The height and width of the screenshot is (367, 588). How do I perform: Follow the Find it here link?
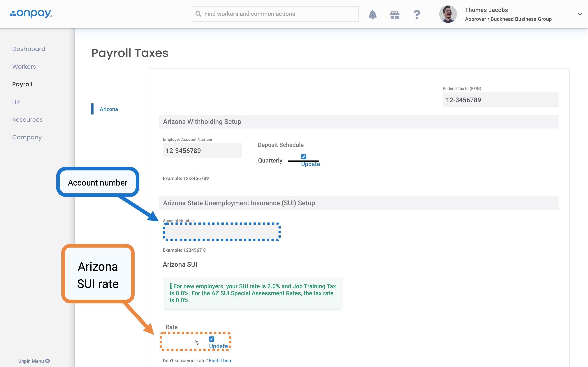click(220, 360)
